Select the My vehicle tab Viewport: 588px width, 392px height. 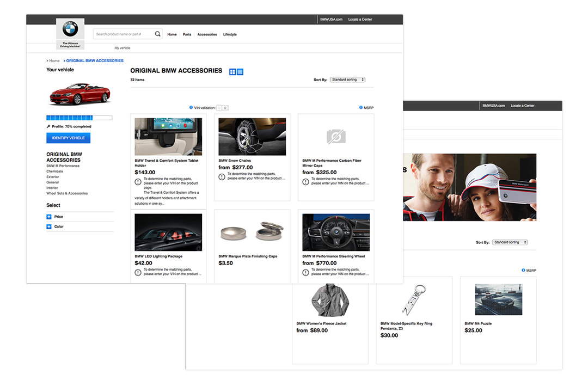[122, 48]
